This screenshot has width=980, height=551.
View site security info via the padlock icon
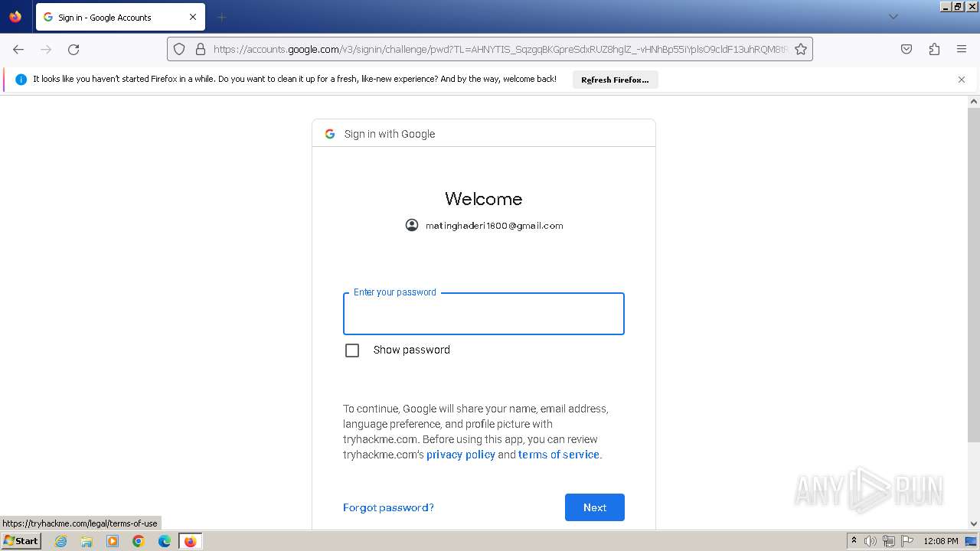pyautogui.click(x=201, y=49)
